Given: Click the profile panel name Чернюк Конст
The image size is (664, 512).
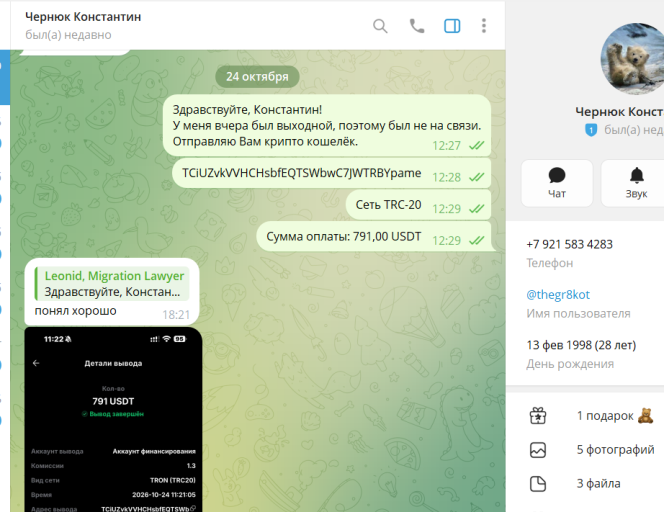Looking at the screenshot, I should tap(619, 112).
